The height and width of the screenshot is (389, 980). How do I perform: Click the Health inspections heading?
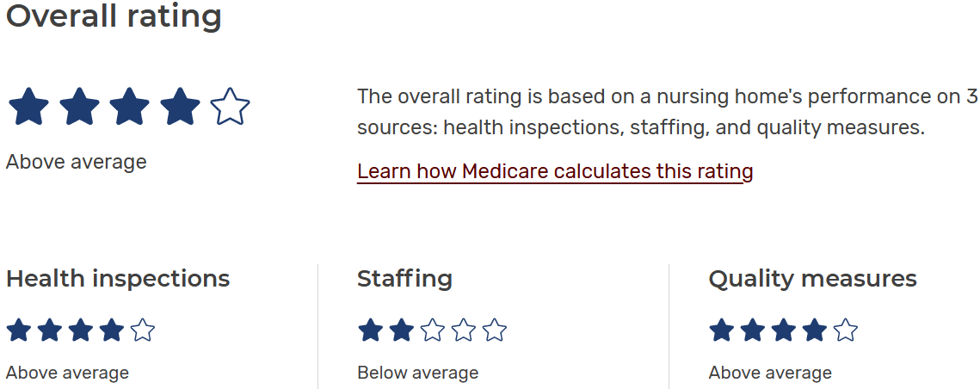point(118,279)
